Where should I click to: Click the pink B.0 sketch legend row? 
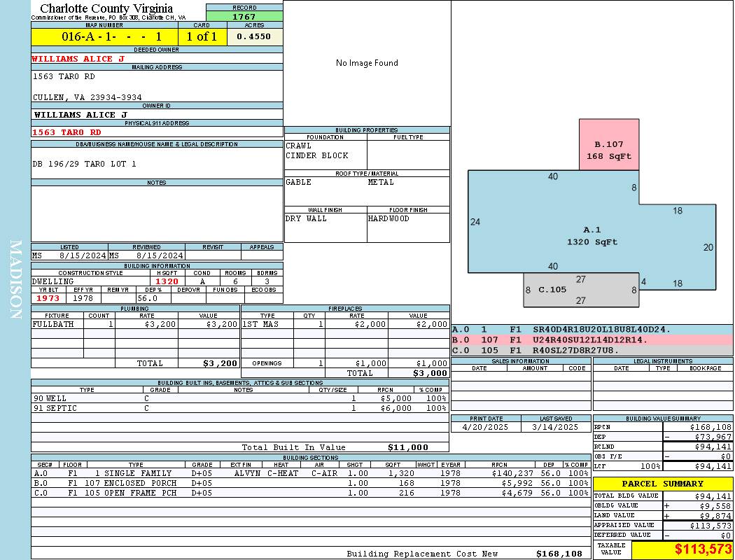[x=591, y=339]
